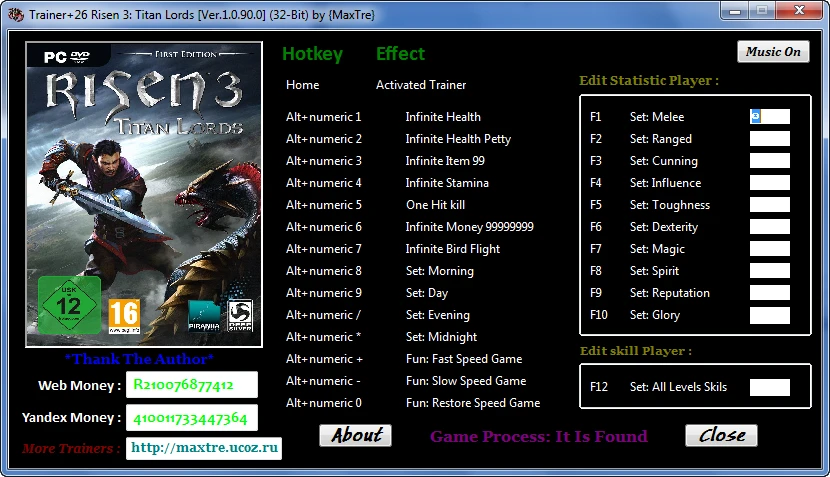The width and height of the screenshot is (830, 477).
Task: Click the Home hotkey label
Action: point(303,85)
